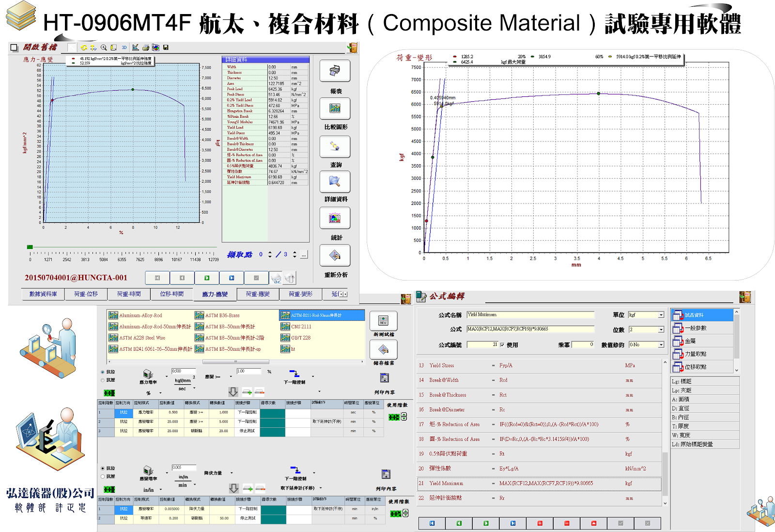Open the 統計 statistics panel icon
This screenshot has width=775, height=532.
335,219
